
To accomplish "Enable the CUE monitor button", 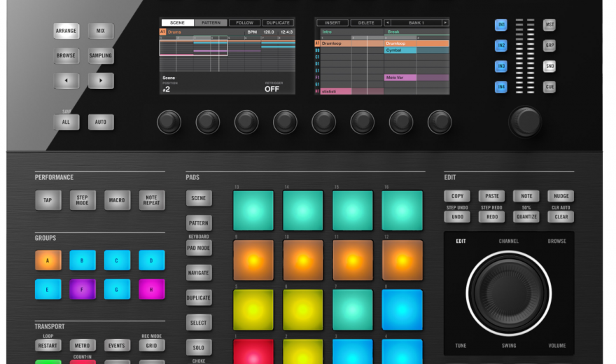I will 549,87.
